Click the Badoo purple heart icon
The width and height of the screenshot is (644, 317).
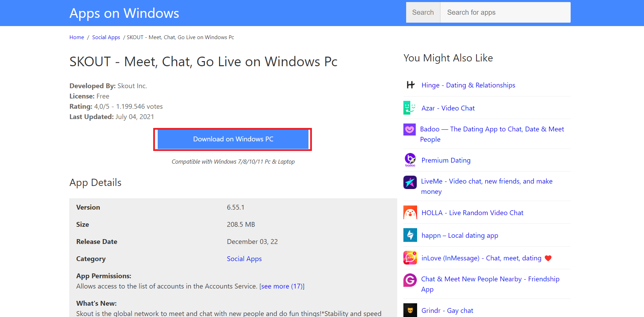click(x=410, y=129)
